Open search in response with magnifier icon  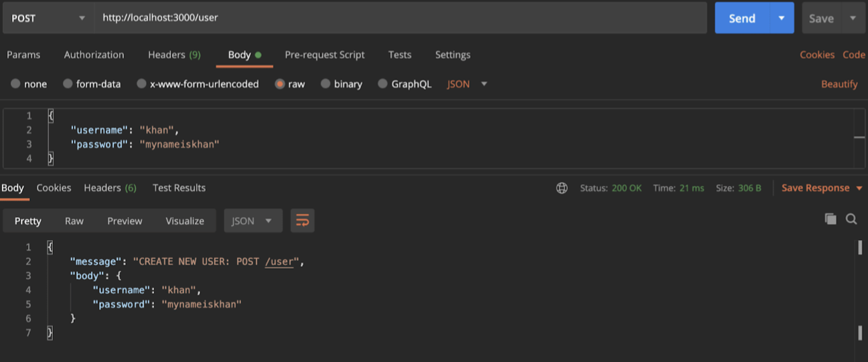[x=851, y=219]
